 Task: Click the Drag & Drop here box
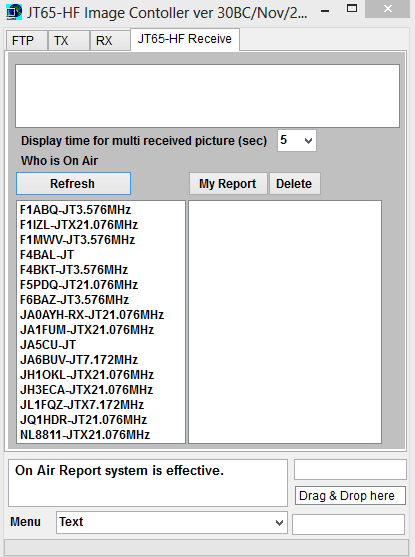[x=350, y=496]
